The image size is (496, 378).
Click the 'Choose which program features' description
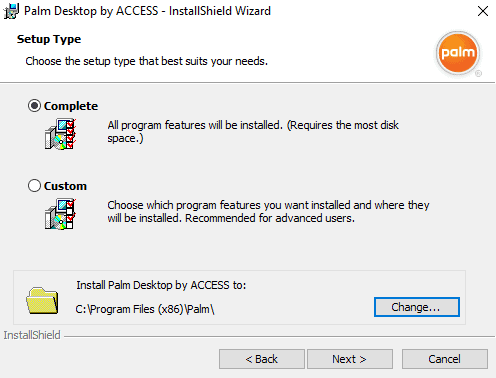point(268,212)
